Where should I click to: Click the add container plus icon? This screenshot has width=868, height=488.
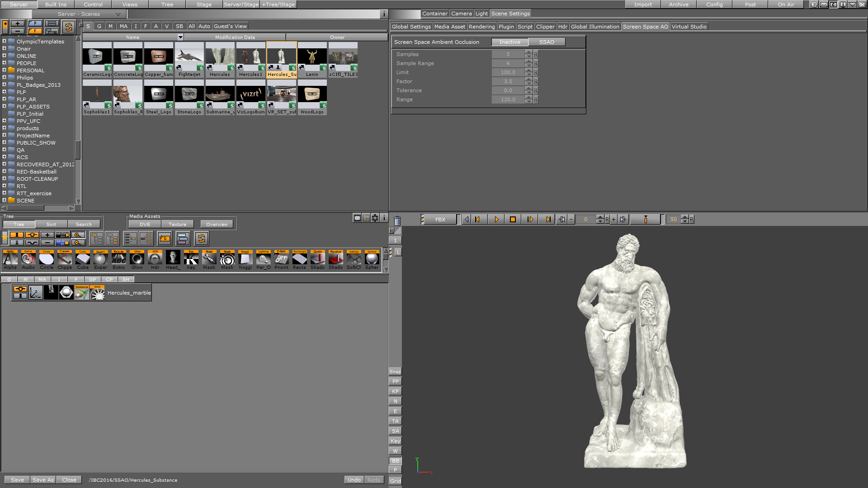tap(47, 235)
